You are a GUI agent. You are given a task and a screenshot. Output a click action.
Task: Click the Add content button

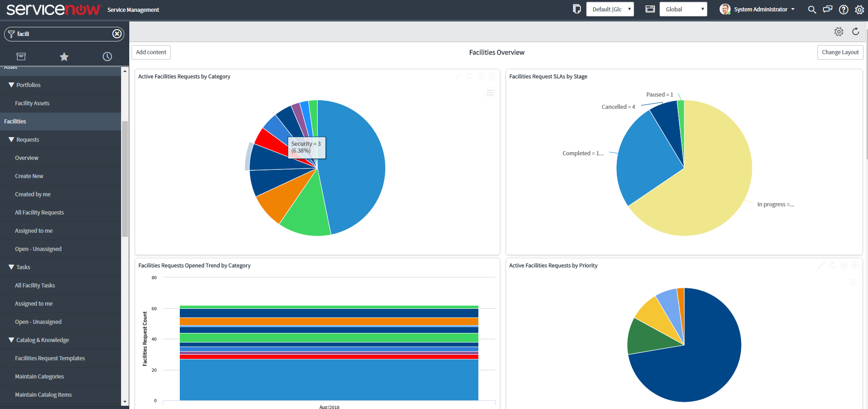(151, 52)
